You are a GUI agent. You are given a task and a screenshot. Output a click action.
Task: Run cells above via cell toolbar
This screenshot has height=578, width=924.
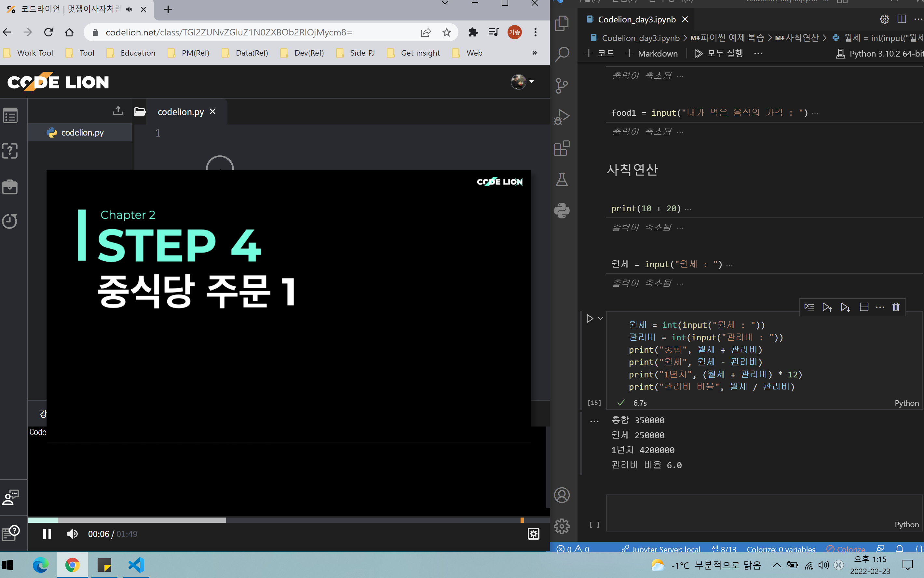[x=827, y=307]
